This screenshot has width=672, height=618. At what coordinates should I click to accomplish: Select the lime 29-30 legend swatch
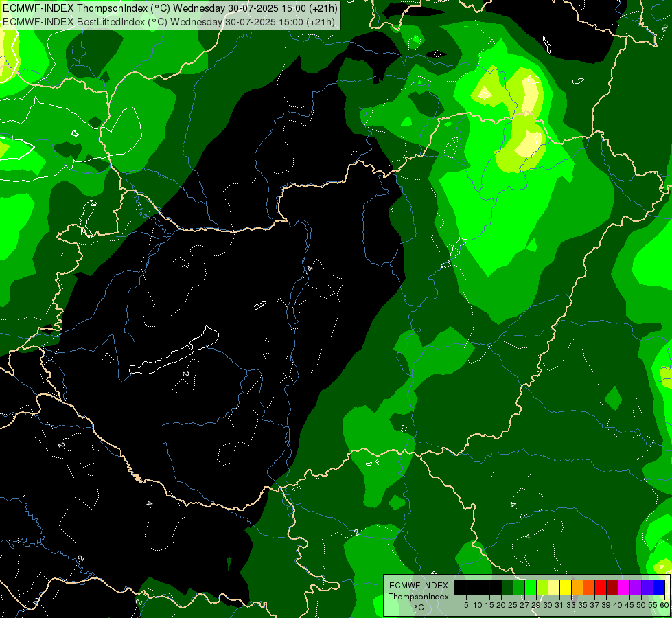542,587
